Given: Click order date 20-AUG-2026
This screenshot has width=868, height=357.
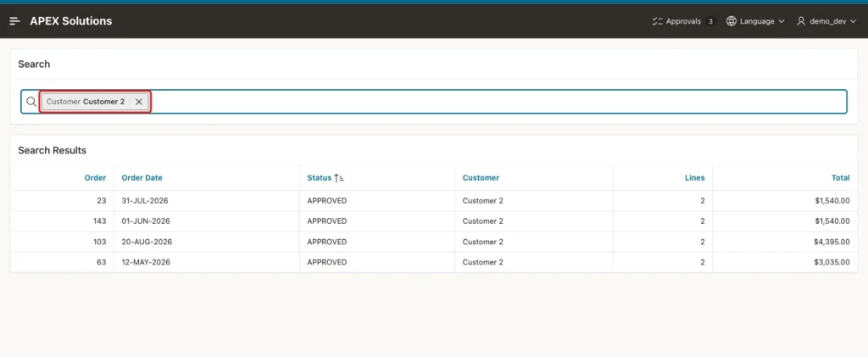Looking at the screenshot, I should (x=147, y=242).
